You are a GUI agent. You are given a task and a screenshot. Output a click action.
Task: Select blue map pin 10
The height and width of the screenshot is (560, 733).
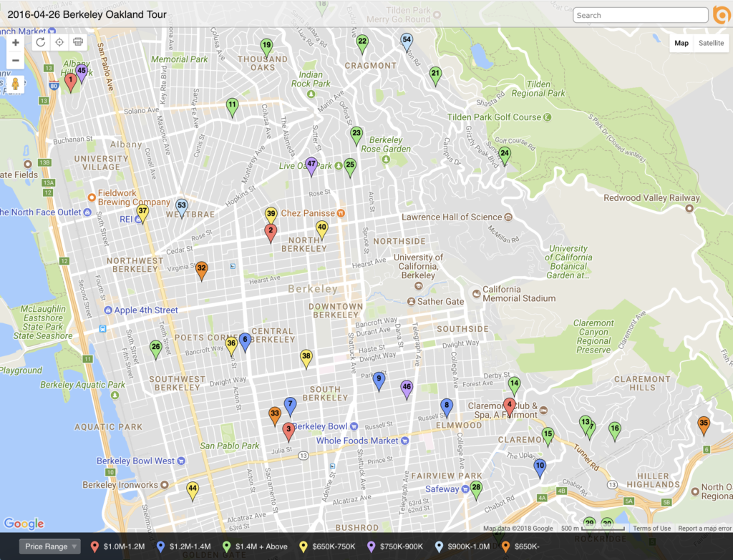[x=540, y=468]
